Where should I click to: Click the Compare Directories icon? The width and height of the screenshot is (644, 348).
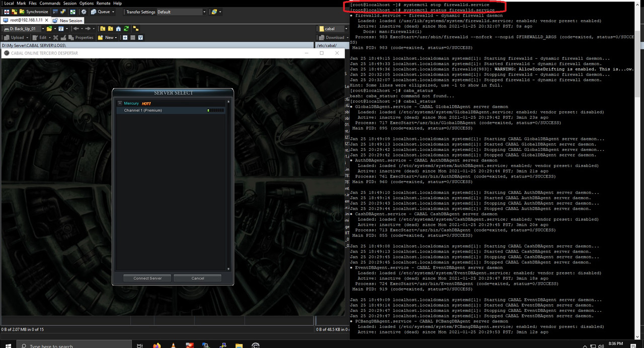pyautogui.click(x=7, y=12)
